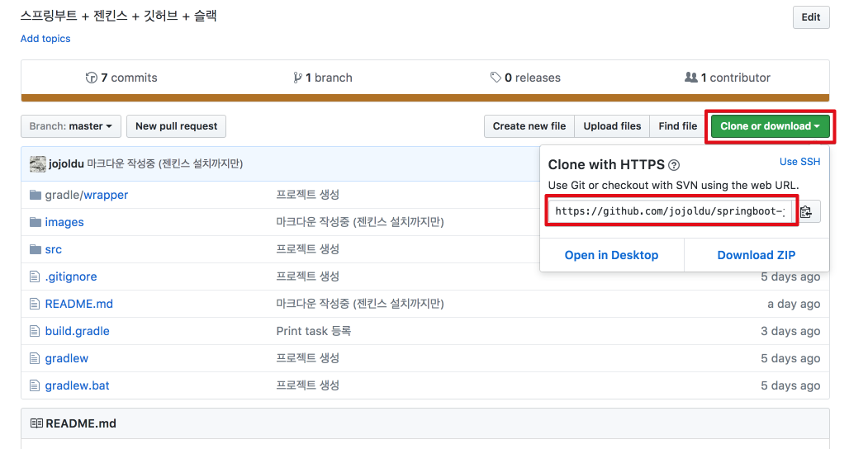Image resolution: width=868 pixels, height=449 pixels.
Task: Open the gradle/wrapper folder link
Action: [x=87, y=195]
